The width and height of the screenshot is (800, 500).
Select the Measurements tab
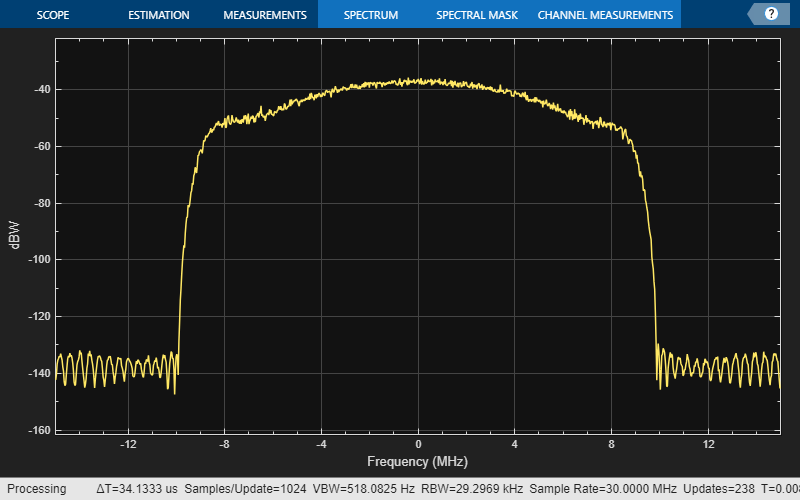tap(264, 15)
